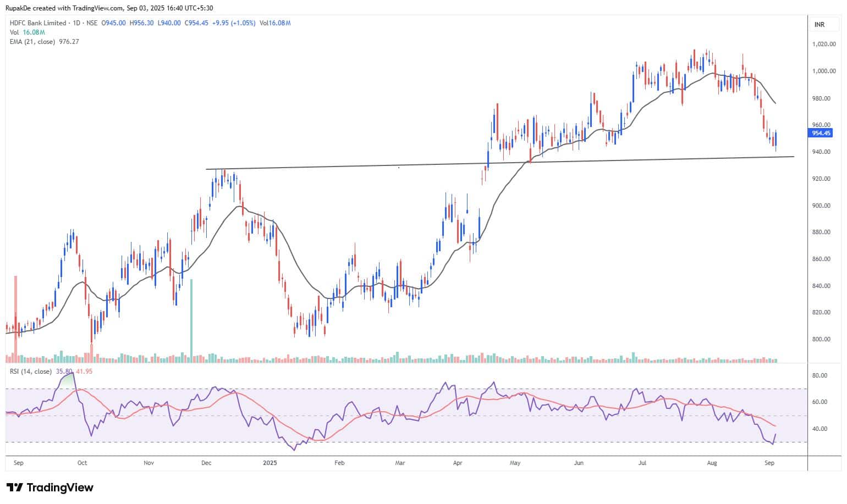This screenshot has width=847, height=504.
Task: Click the 880.00 price scale label
Action: pos(821,232)
